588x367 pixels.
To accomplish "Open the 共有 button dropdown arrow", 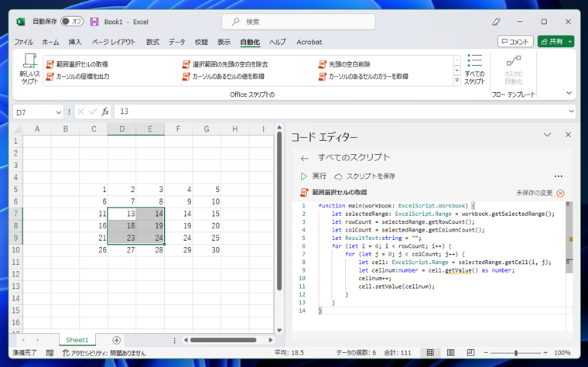I will click(x=570, y=41).
